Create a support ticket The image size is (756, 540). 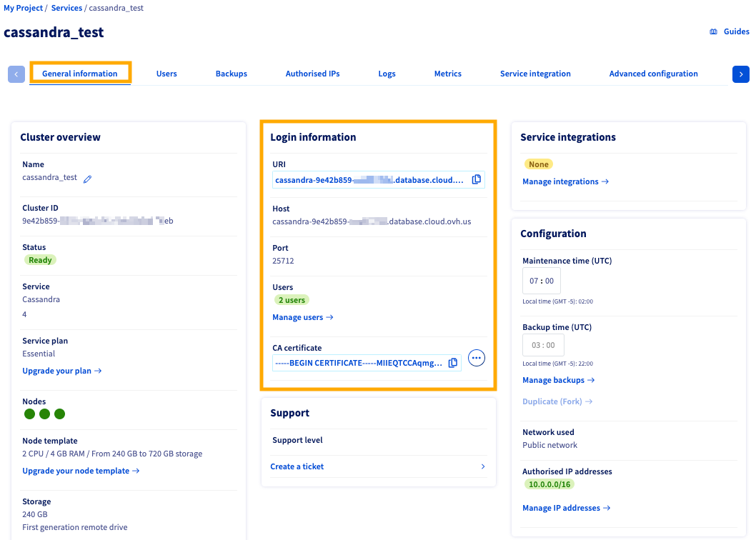coord(297,466)
